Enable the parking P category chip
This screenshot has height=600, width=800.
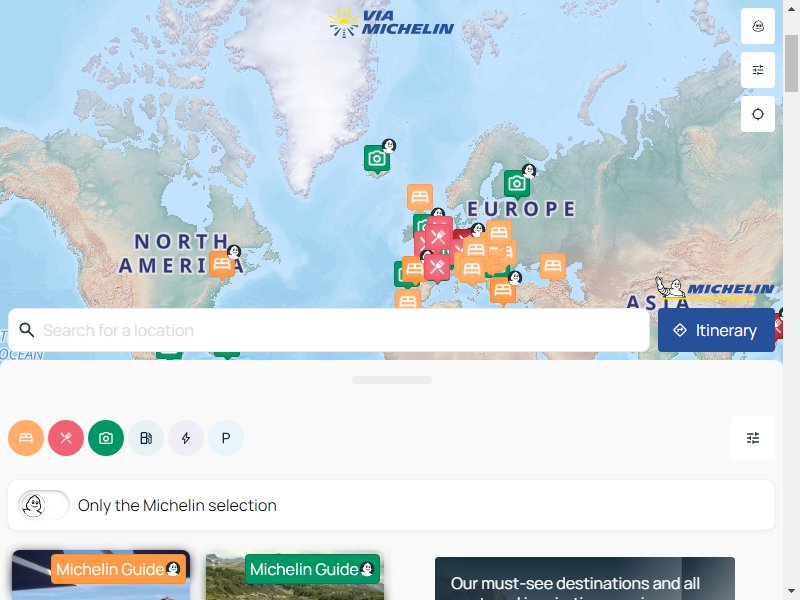(x=226, y=438)
